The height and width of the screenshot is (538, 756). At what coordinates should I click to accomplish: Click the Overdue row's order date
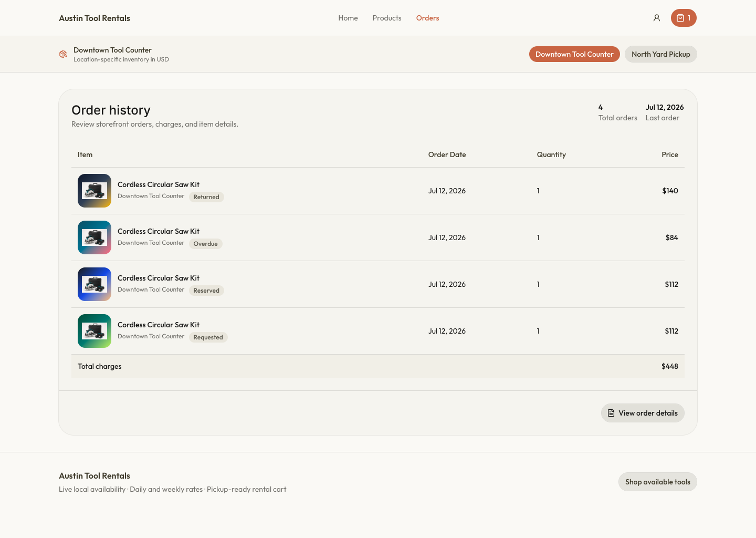point(447,237)
